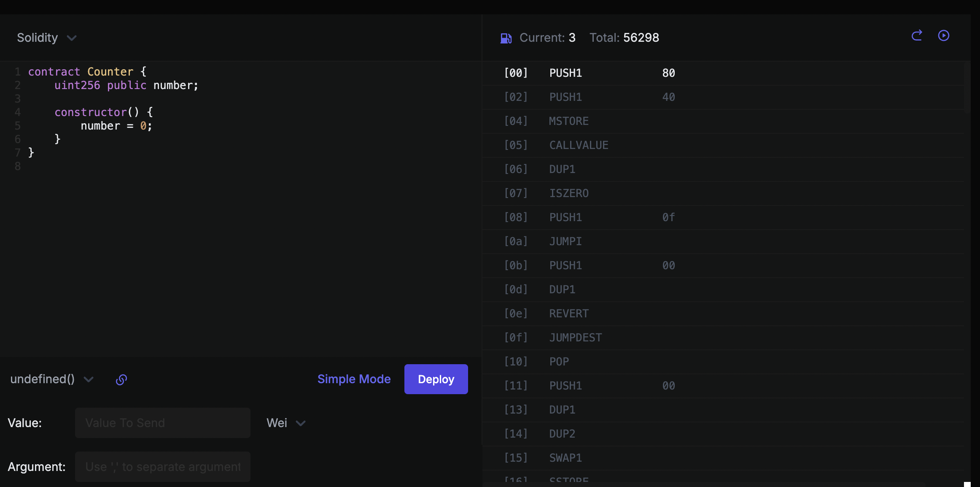Viewport: 980px width, 487px height.
Task: Select the [07] ISZERO row
Action: (x=723, y=193)
